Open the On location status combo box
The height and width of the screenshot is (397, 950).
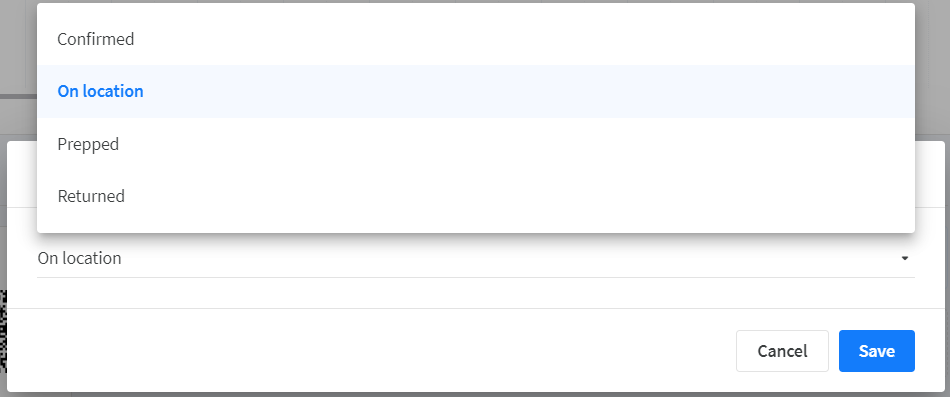(476, 259)
